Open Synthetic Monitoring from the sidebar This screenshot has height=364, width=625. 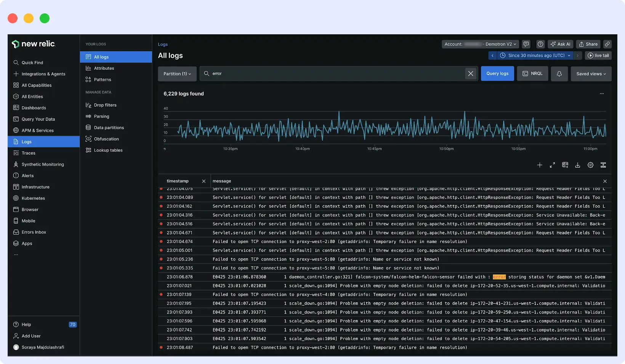[x=43, y=164]
